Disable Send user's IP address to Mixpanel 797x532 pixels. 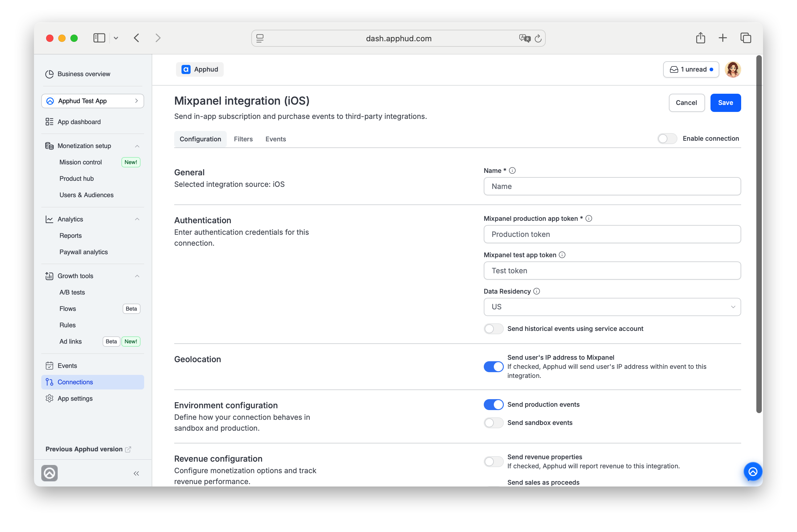tap(493, 366)
